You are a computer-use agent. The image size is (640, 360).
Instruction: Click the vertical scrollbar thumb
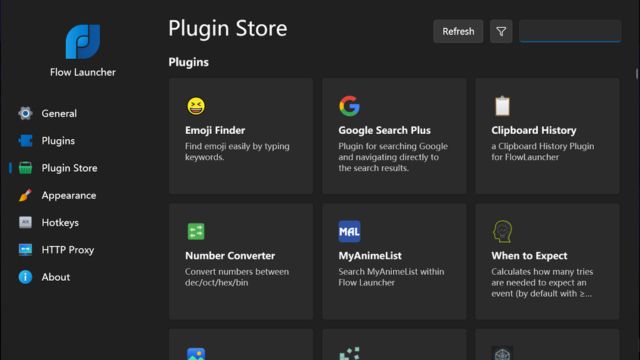636,74
